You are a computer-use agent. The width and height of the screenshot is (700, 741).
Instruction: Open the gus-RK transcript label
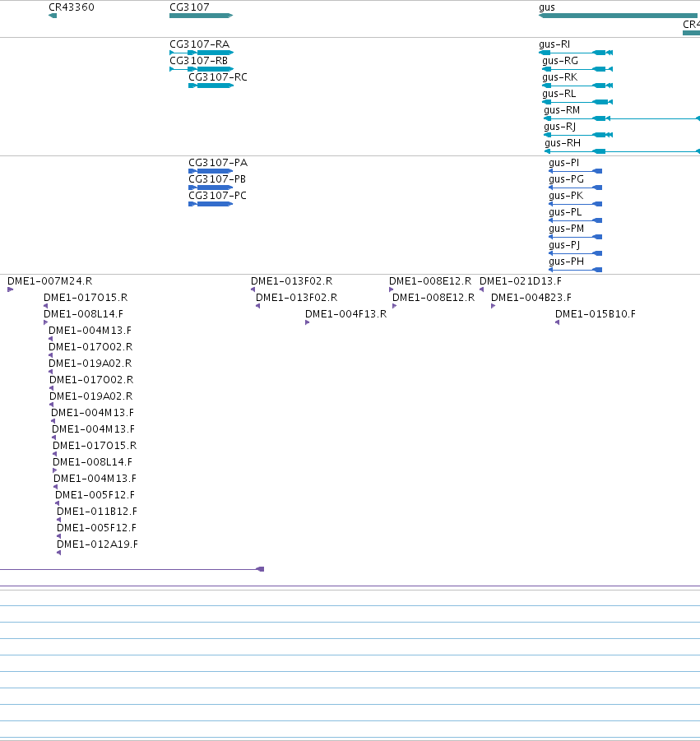tap(559, 77)
